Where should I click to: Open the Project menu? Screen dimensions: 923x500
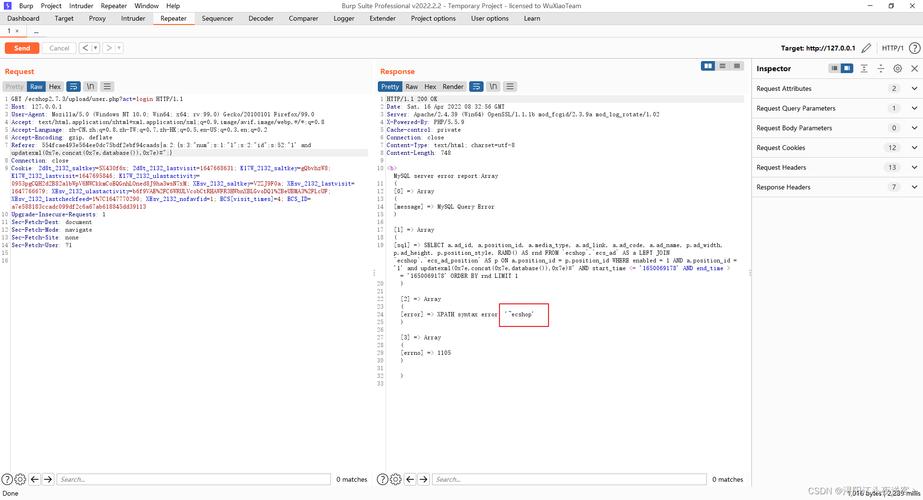tap(51, 6)
